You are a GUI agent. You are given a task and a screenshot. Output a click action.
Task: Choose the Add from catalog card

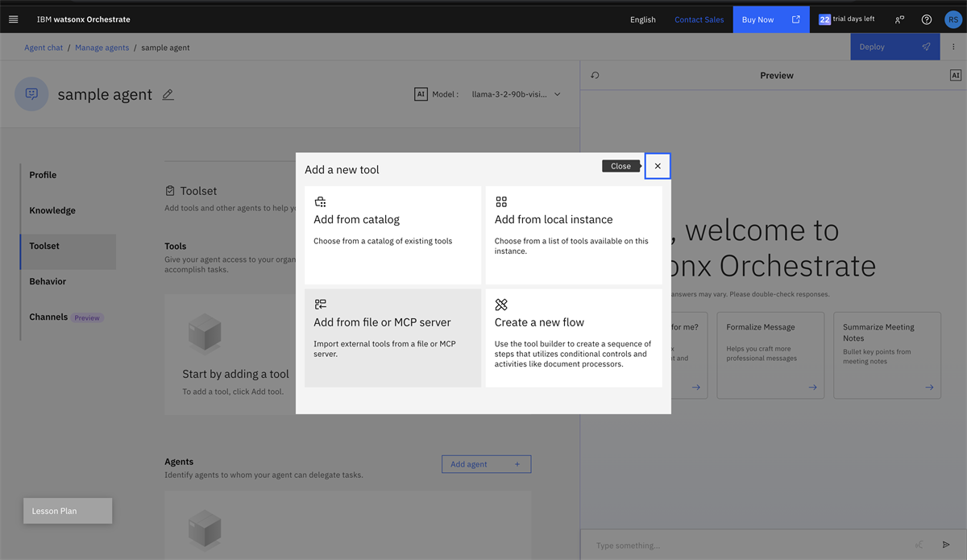pyautogui.click(x=392, y=235)
